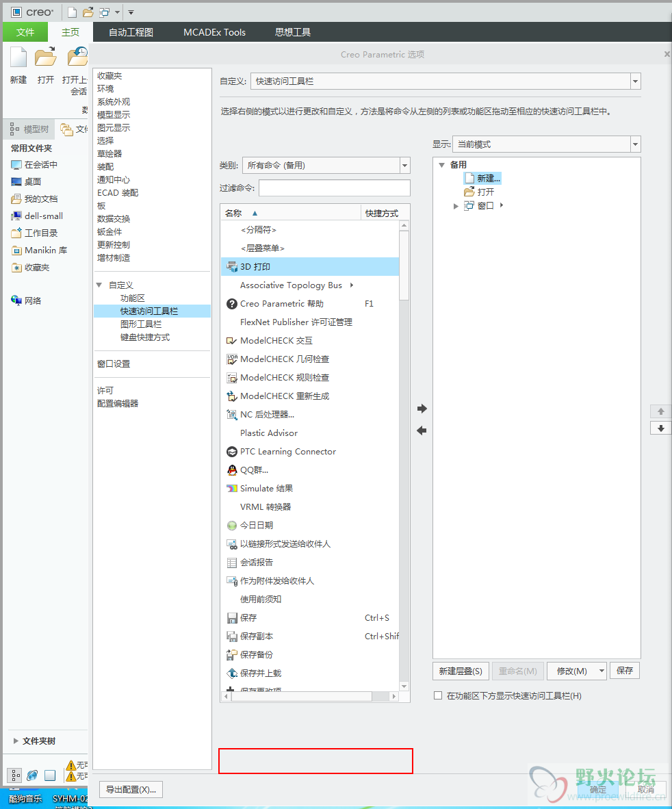Click the Open folder icon in title bar

(88, 12)
